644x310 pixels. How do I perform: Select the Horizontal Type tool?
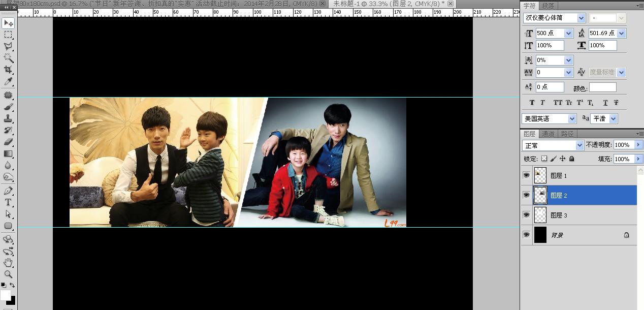pos(8,202)
